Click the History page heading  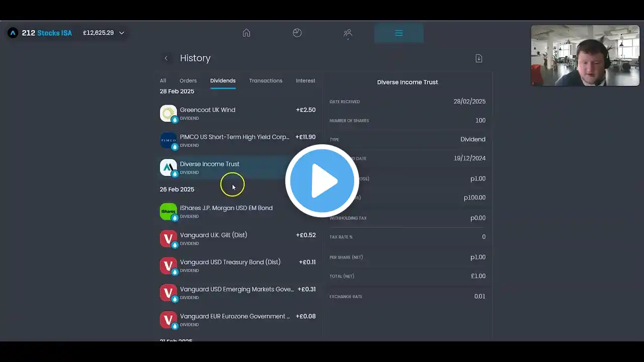point(195,58)
